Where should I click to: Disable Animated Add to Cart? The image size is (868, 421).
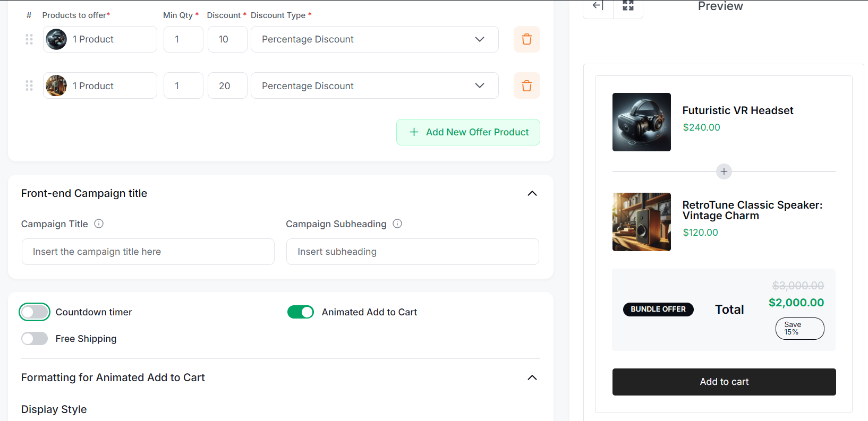coord(301,312)
